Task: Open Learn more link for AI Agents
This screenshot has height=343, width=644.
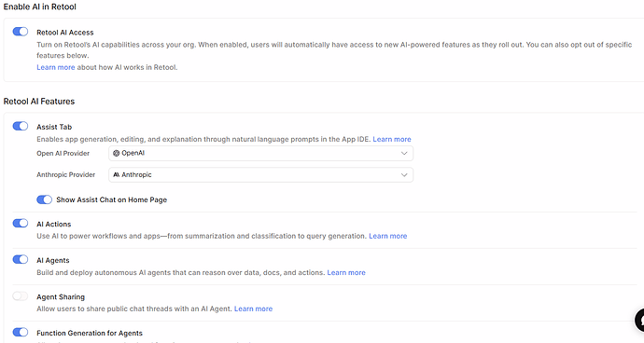Action: pyautogui.click(x=346, y=272)
